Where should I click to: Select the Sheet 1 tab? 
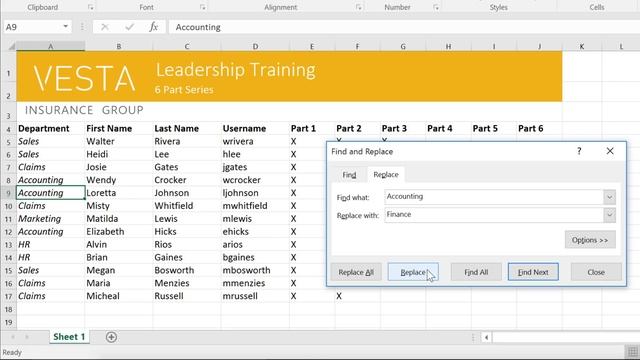pyautogui.click(x=69, y=337)
